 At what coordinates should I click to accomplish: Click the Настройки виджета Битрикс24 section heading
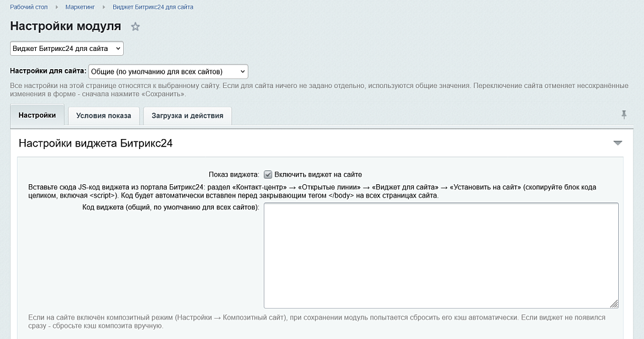[x=96, y=143]
